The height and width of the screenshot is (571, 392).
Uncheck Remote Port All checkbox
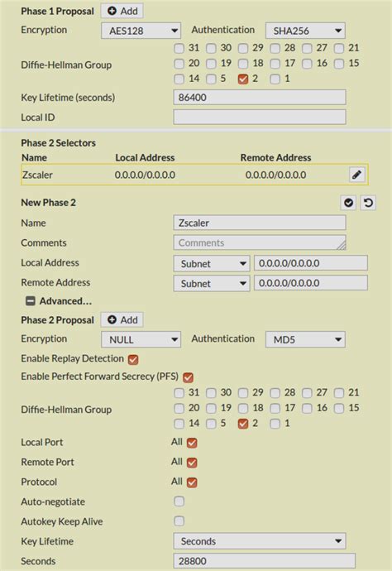192,463
